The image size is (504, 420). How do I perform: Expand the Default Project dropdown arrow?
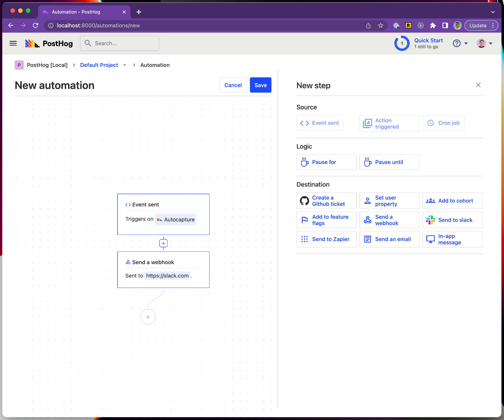click(125, 65)
